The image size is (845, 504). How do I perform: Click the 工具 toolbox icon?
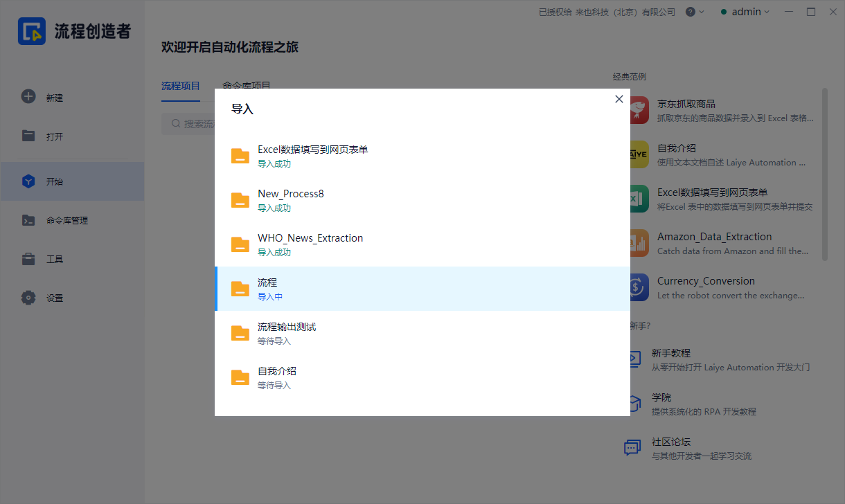tap(28, 259)
